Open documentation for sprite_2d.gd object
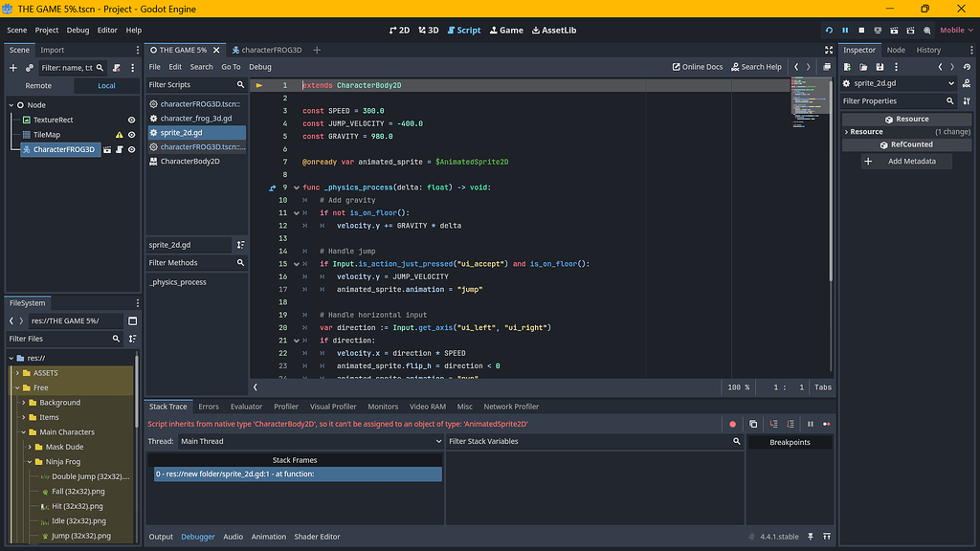 967,83
